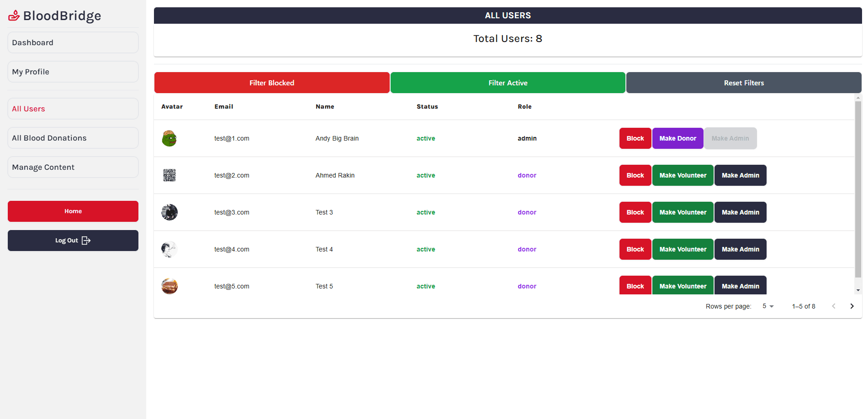Make Ahmed Rakin a volunteer
Screen dimensions: 868x419
pos(683,175)
